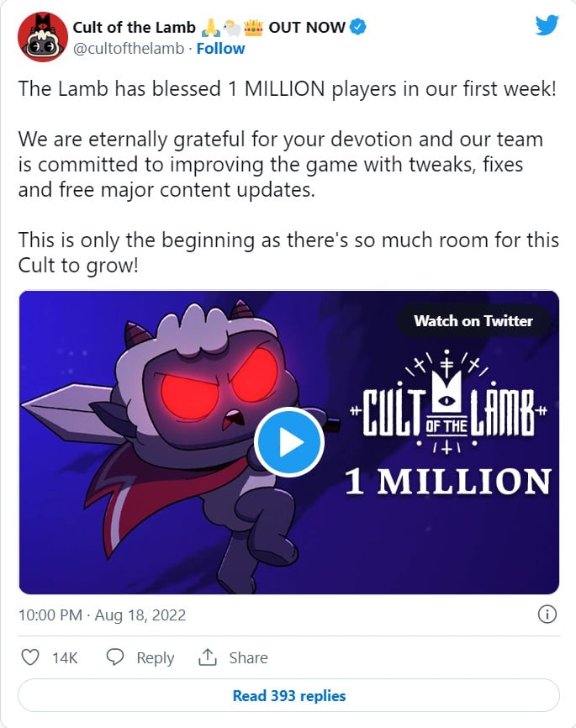Open the @cultofthelamb handle link

coord(129,48)
